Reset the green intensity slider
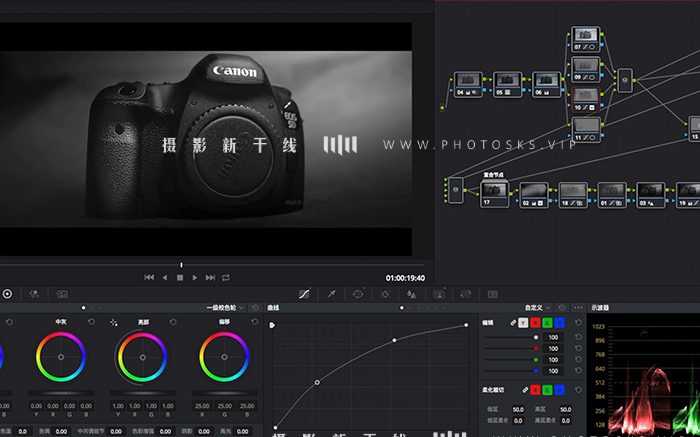This screenshot has height=437, width=700. tap(579, 360)
